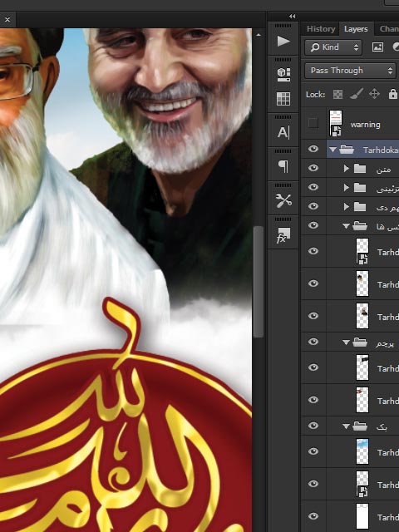This screenshot has width=399, height=532.
Task: Show the warning layer visibility box
Action: 313,123
